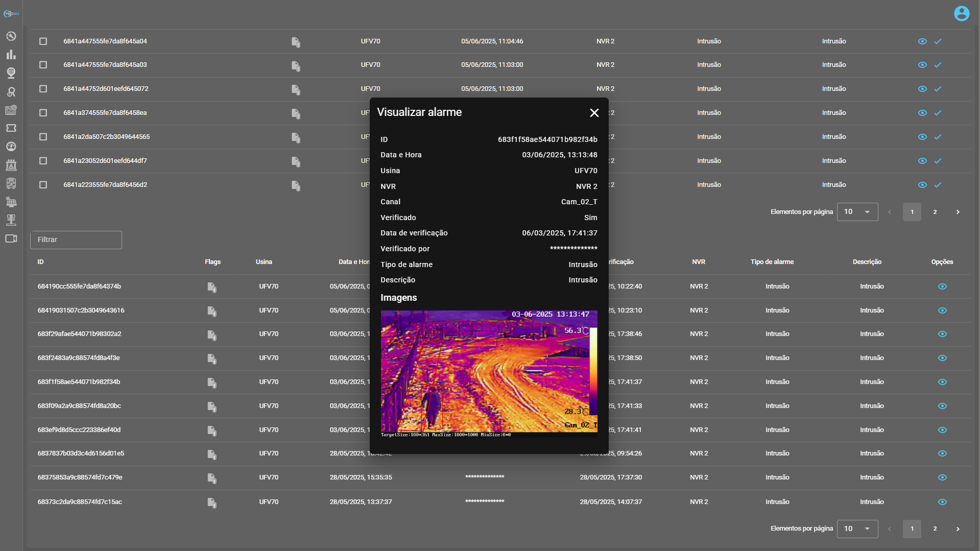Close the Visualizar alarme dialog

pyautogui.click(x=594, y=113)
